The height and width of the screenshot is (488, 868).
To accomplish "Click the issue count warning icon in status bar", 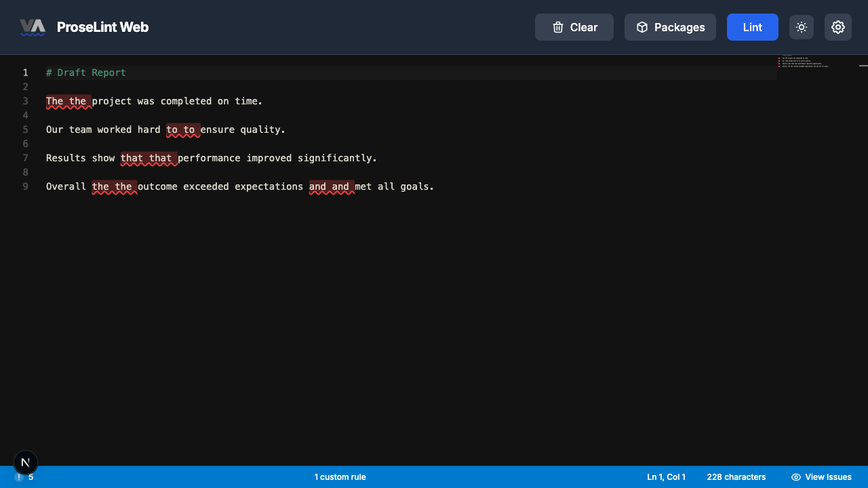I will [19, 477].
